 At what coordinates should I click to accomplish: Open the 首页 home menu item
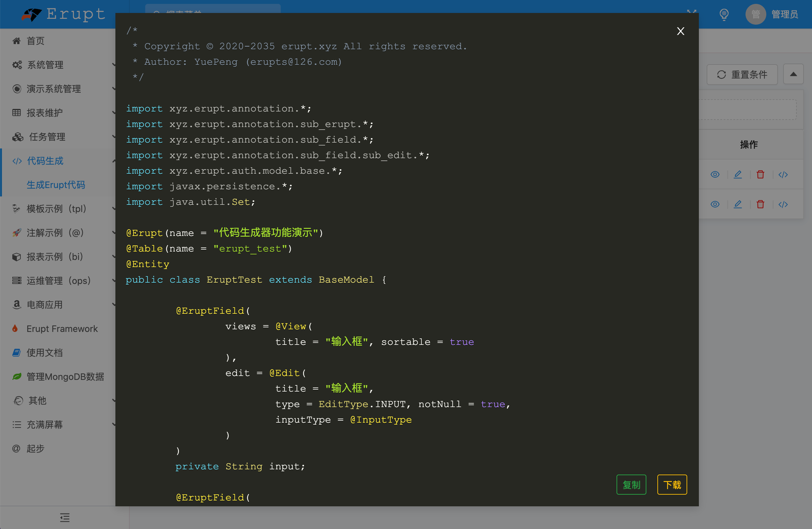coord(35,41)
